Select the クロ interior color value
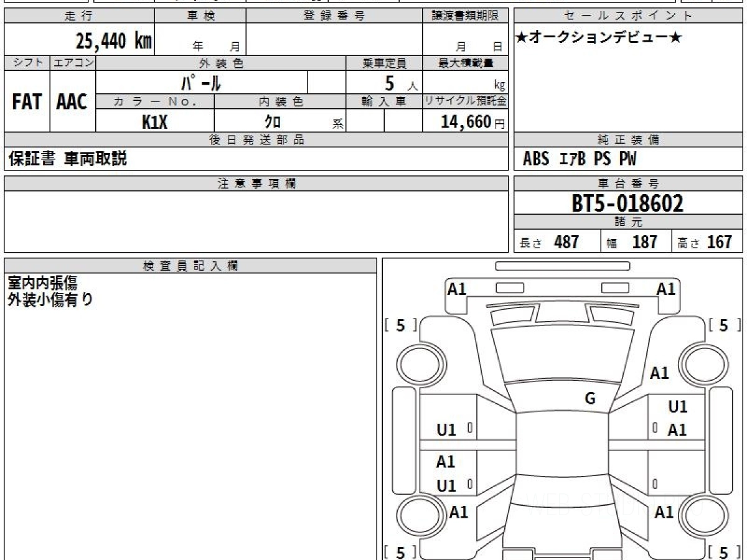Screen dimensions: 747x560 pyautogui.click(x=273, y=121)
